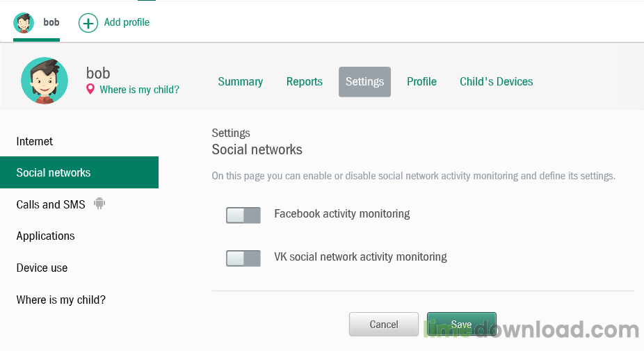Click bob's large profile avatar

pos(45,81)
